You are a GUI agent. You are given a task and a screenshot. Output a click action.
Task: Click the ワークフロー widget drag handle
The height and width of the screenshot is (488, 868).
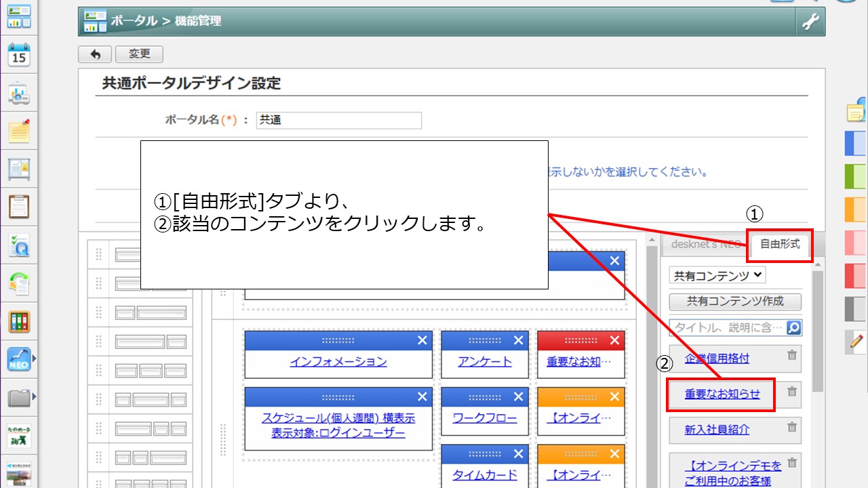pos(485,396)
